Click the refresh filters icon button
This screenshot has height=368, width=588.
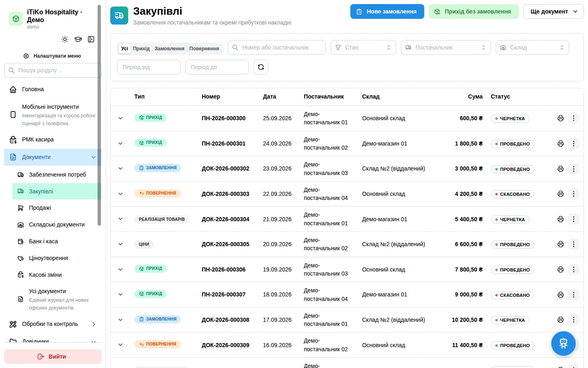click(x=261, y=67)
